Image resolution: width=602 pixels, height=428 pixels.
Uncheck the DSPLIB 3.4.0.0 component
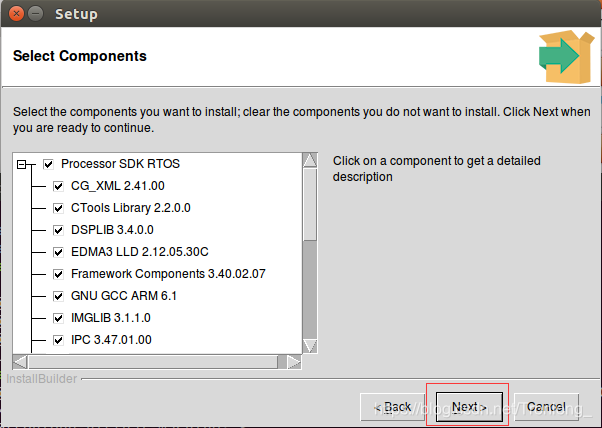(x=58, y=230)
